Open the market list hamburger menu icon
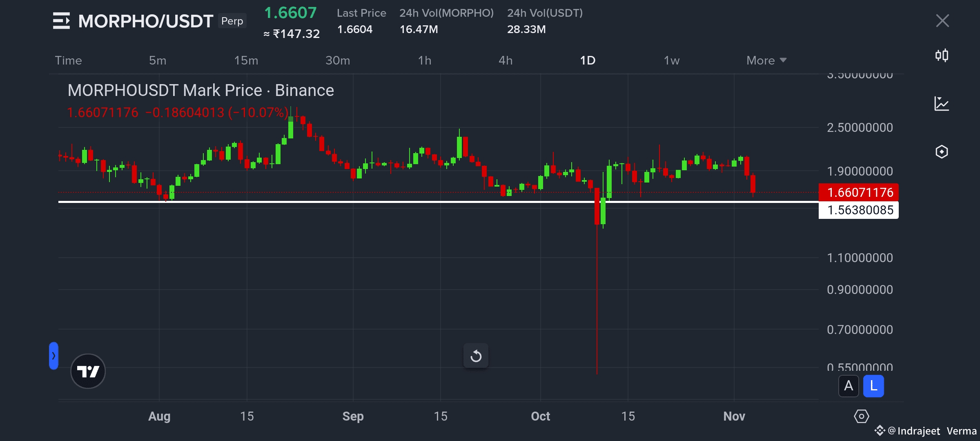Viewport: 980px width, 441px height. [x=62, y=21]
